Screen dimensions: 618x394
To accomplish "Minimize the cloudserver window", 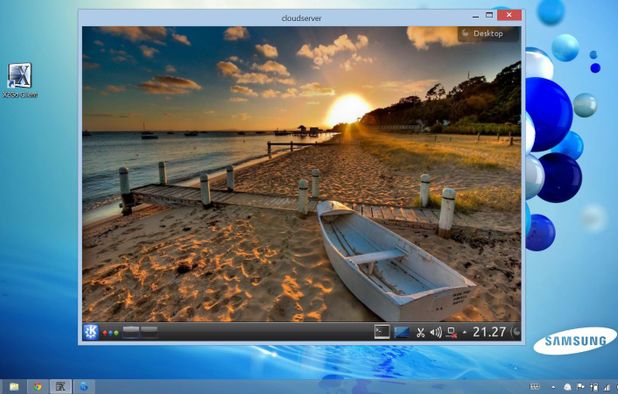I will tap(476, 16).
